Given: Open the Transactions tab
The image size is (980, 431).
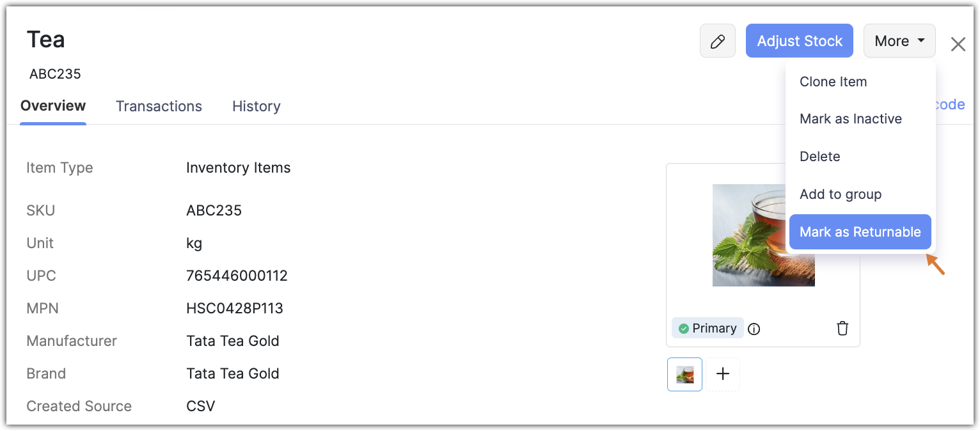Looking at the screenshot, I should [x=159, y=107].
